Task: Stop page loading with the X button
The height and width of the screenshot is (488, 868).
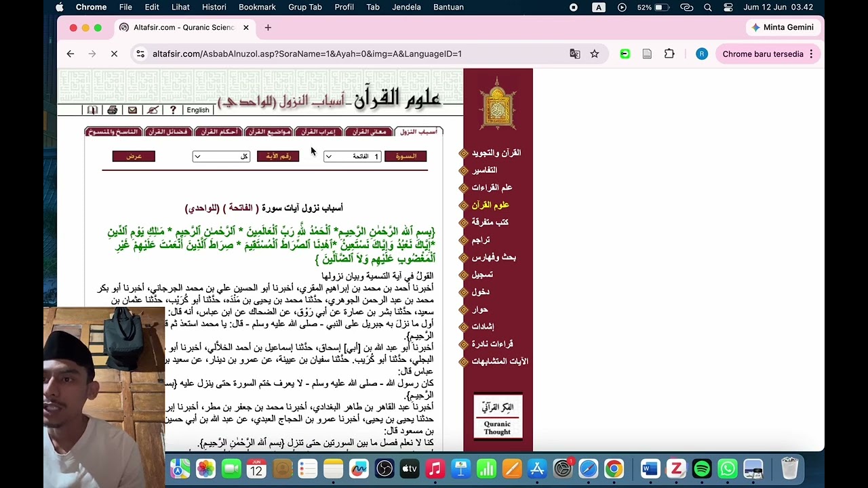Action: point(114,54)
